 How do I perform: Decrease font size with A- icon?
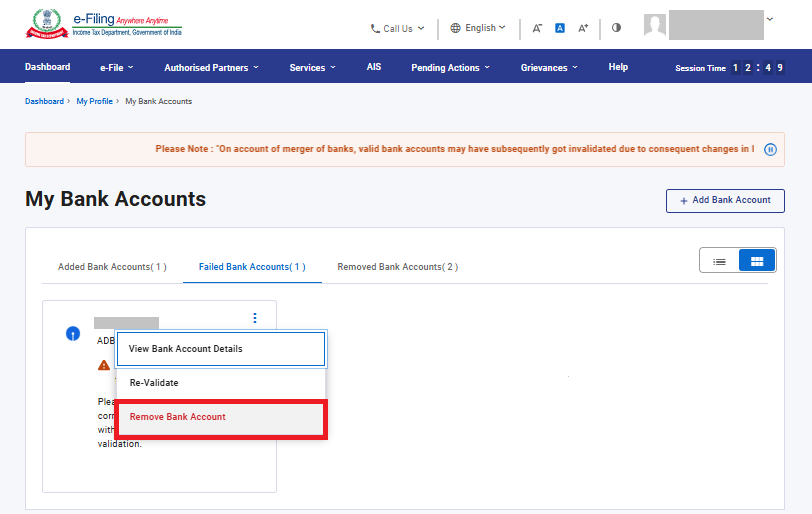[x=537, y=28]
